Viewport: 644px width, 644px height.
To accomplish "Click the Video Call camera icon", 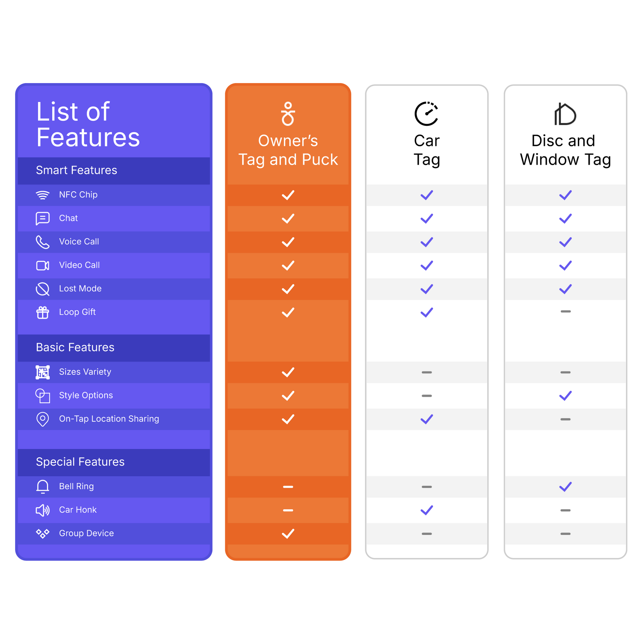I will pos(43,266).
